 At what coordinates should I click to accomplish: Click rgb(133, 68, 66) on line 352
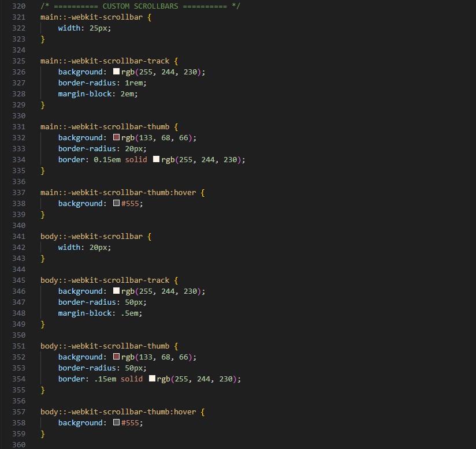pos(157,357)
